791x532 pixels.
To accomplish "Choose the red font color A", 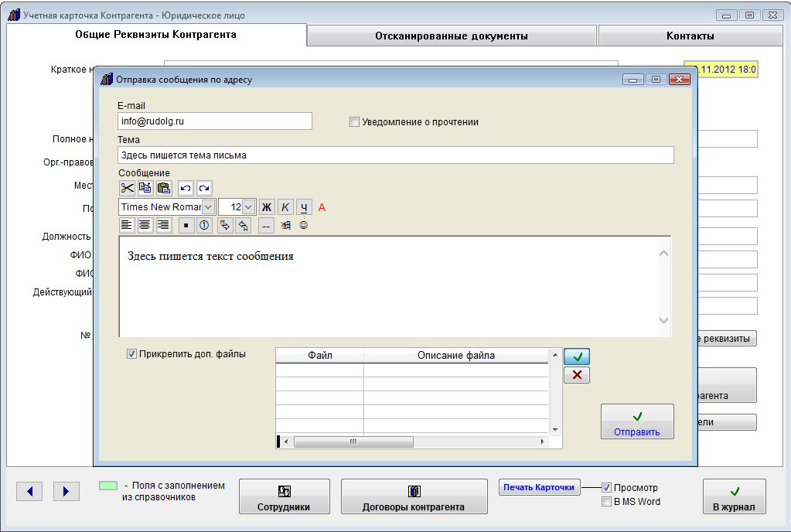I will (x=322, y=207).
